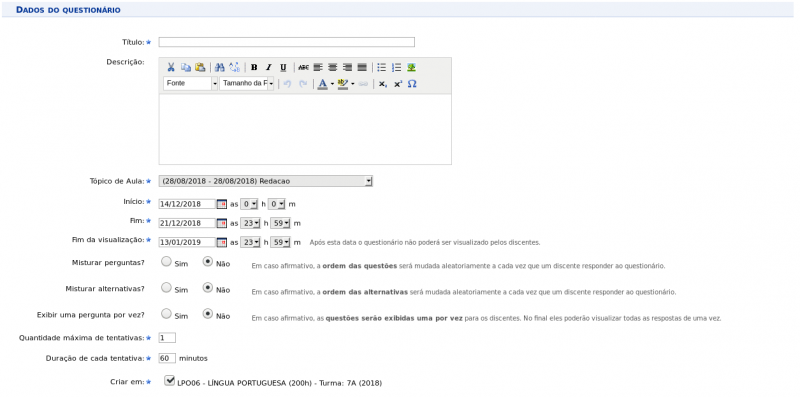The height and width of the screenshot is (397, 800).
Task: Open highlight color picker arrow
Action: point(353,84)
